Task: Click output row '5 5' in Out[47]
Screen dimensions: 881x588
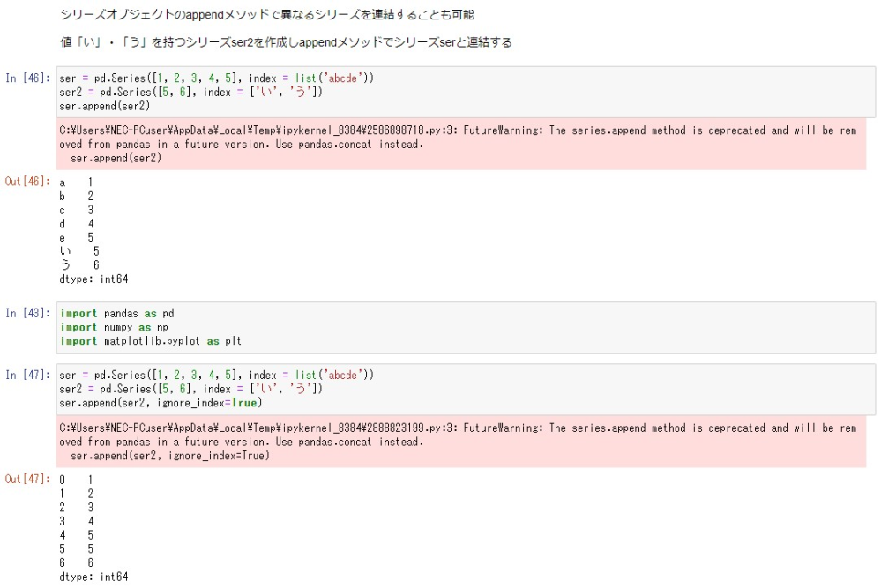Action: click(x=77, y=548)
